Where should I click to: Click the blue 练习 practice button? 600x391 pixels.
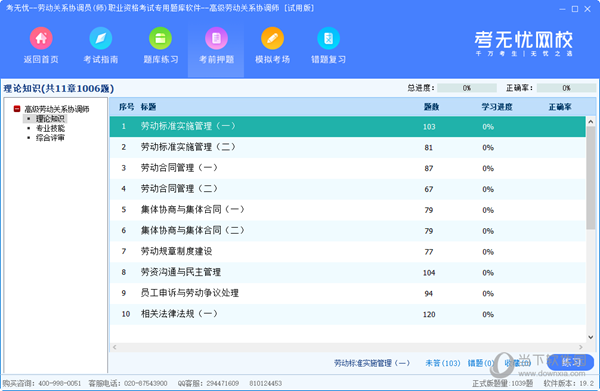tap(571, 362)
